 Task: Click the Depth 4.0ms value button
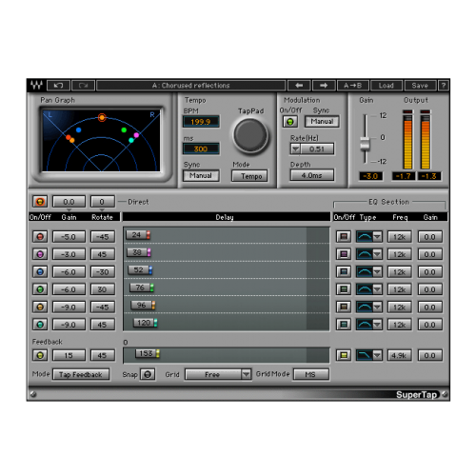click(x=312, y=175)
